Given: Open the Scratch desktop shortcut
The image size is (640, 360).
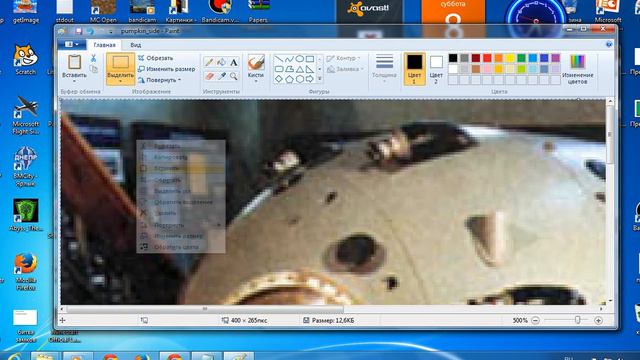Looking at the screenshot, I should click(25, 60).
